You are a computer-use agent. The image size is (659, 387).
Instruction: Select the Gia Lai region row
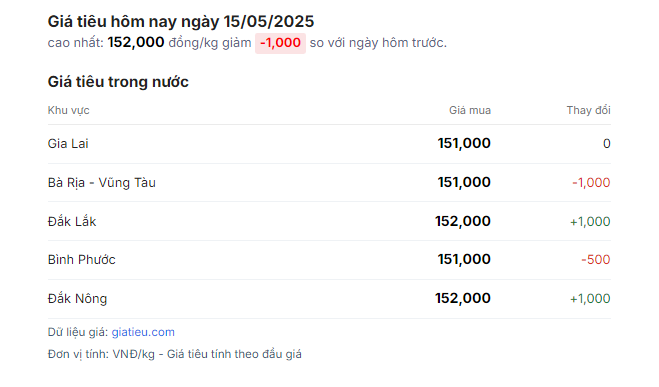(x=329, y=144)
